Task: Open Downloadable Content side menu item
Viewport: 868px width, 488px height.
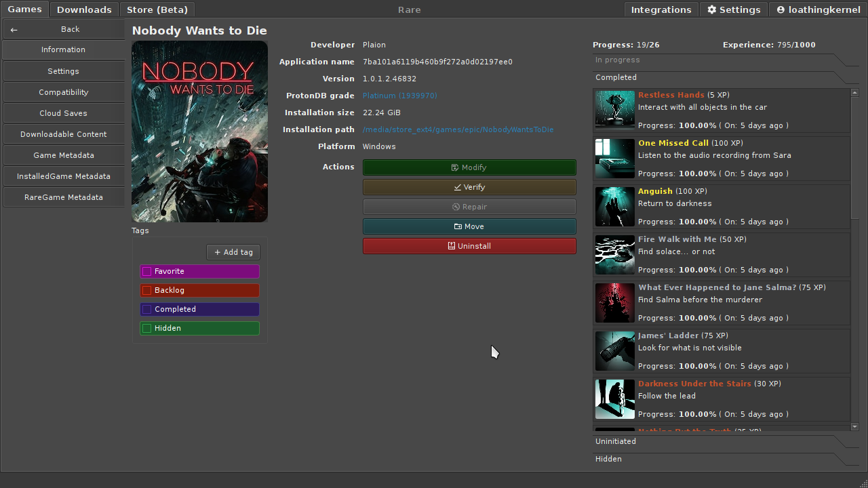Action: (x=63, y=134)
